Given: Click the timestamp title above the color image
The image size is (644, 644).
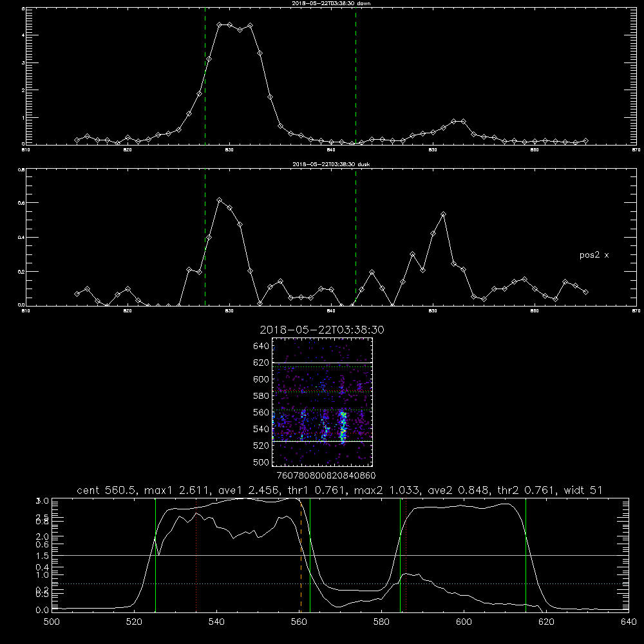Looking at the screenshot, I should tap(322, 330).
